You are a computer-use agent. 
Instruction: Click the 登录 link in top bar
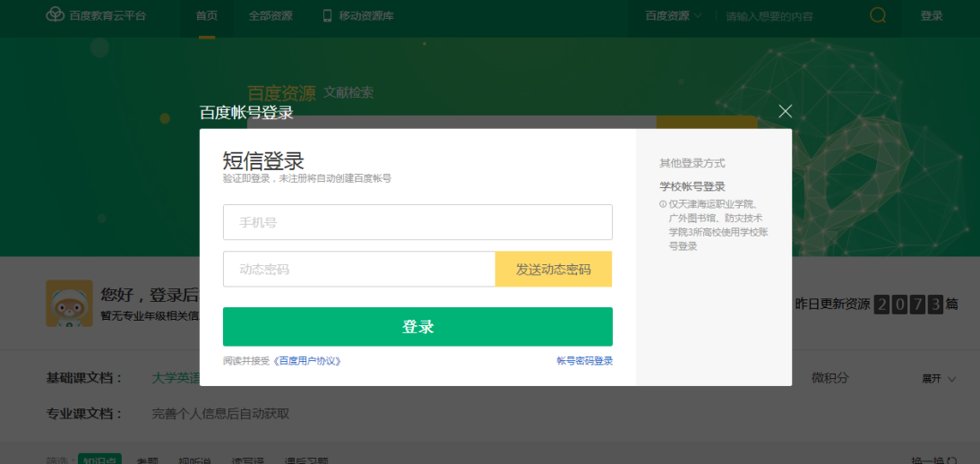tap(932, 16)
